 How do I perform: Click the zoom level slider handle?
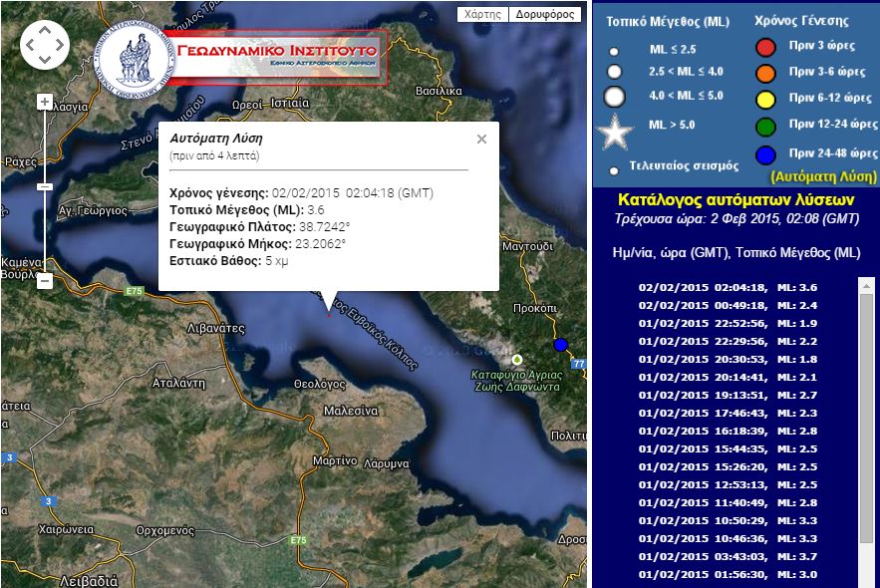[x=43, y=184]
